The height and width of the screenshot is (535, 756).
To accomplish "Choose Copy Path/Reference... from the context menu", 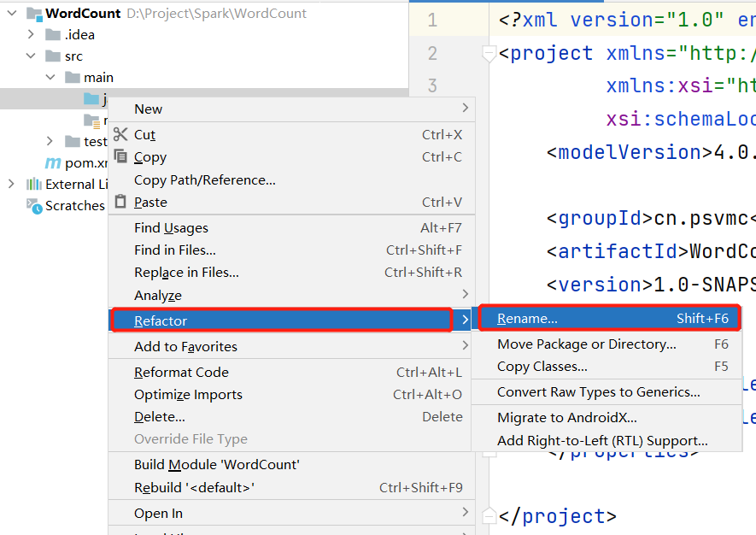I will 291,180.
